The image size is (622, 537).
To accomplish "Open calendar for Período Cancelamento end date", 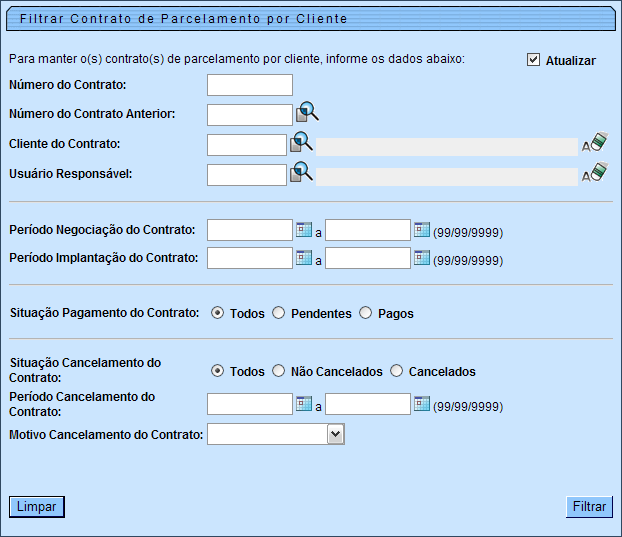I will point(422,403).
